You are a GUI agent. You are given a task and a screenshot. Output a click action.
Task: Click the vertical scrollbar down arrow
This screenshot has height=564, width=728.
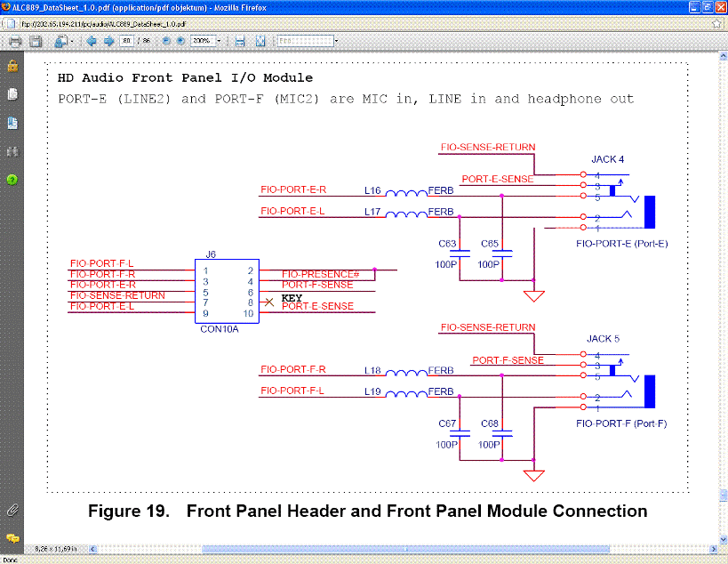[x=724, y=539]
